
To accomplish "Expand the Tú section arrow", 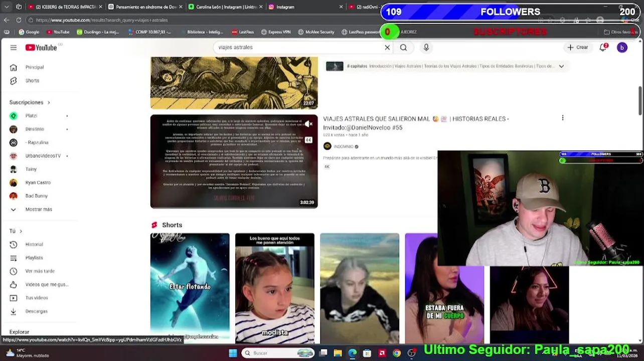I will point(21,231).
